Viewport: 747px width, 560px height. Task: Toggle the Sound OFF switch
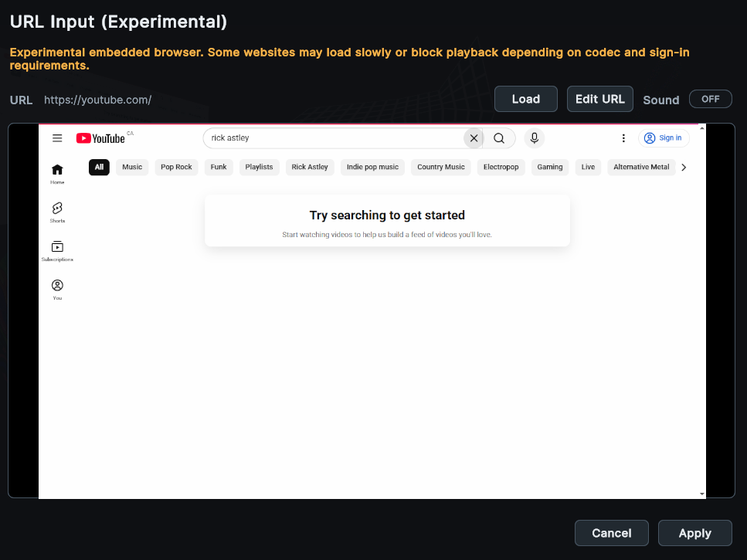click(x=710, y=99)
